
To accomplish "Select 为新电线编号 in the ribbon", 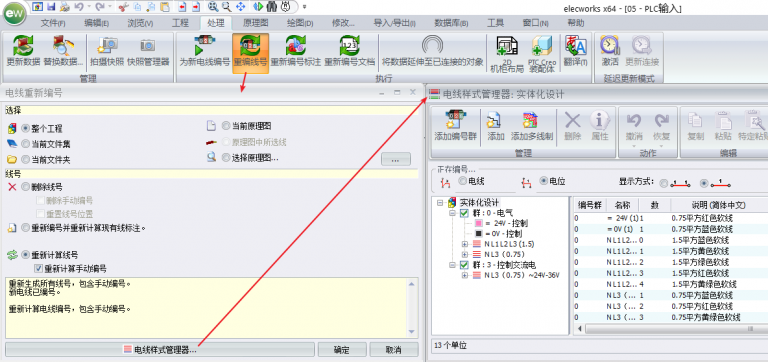I will point(204,52).
